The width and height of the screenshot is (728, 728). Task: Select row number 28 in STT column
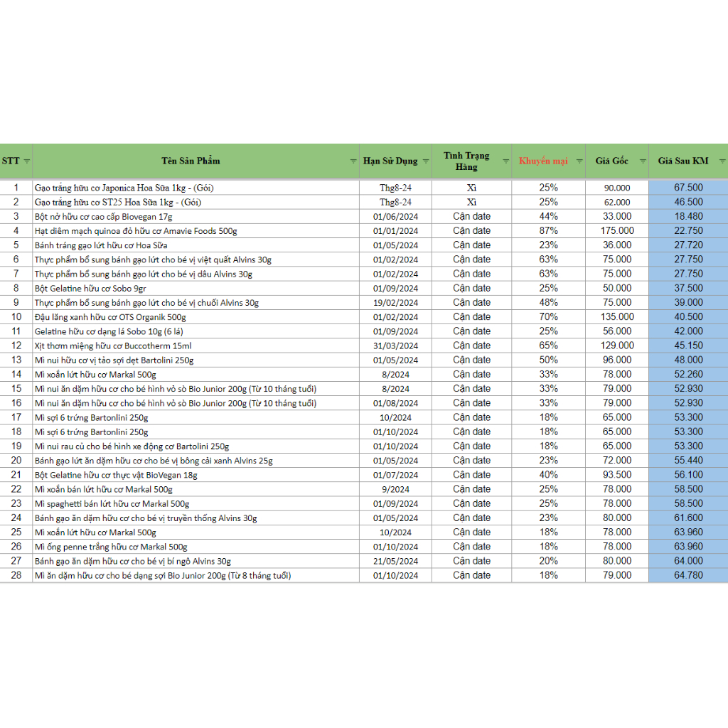point(16,576)
